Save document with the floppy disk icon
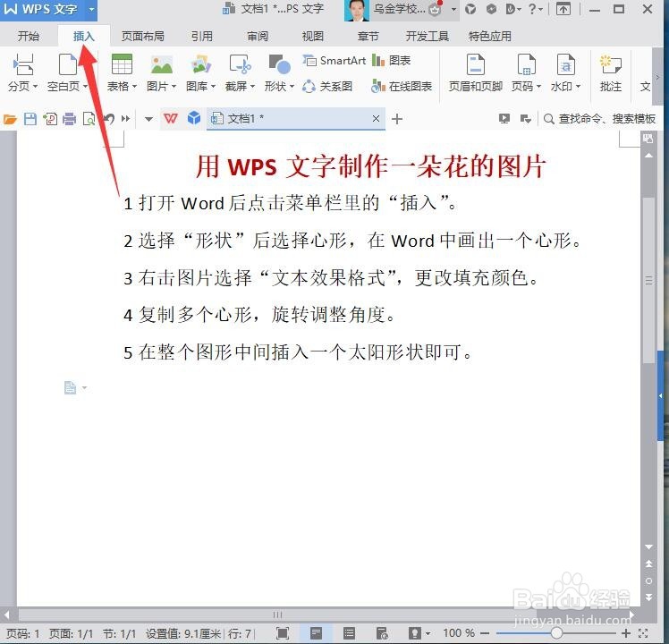 click(x=30, y=119)
